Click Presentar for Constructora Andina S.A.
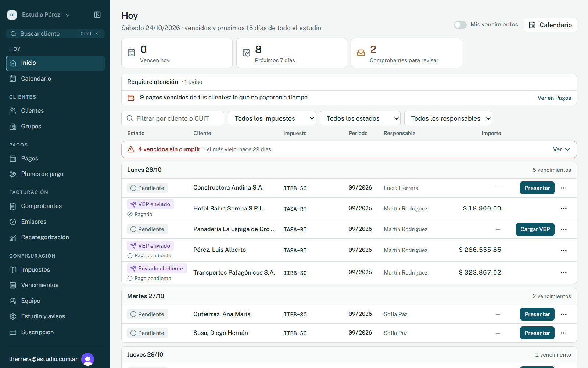 (537, 188)
